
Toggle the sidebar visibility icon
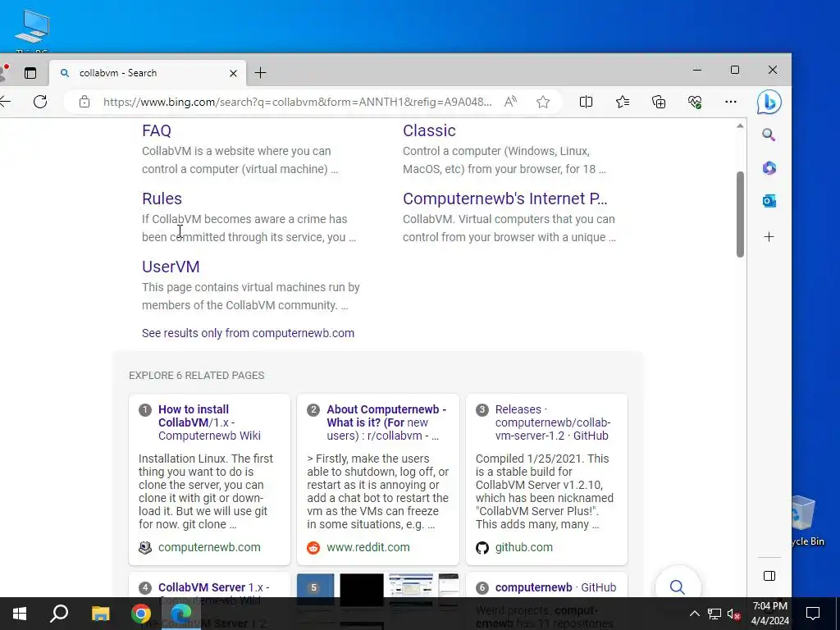(x=769, y=576)
